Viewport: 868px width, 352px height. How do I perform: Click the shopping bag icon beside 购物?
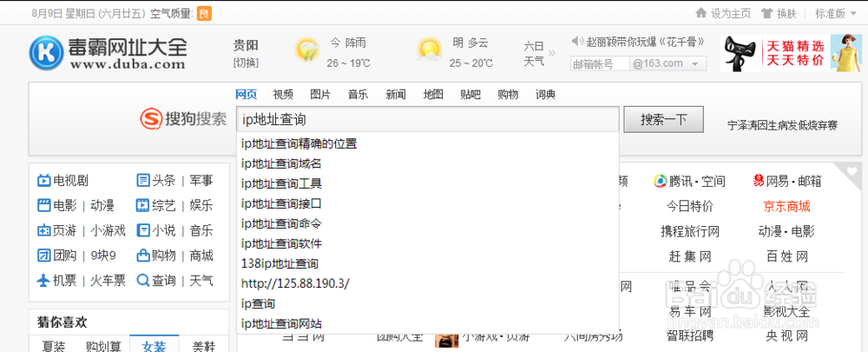(x=143, y=256)
